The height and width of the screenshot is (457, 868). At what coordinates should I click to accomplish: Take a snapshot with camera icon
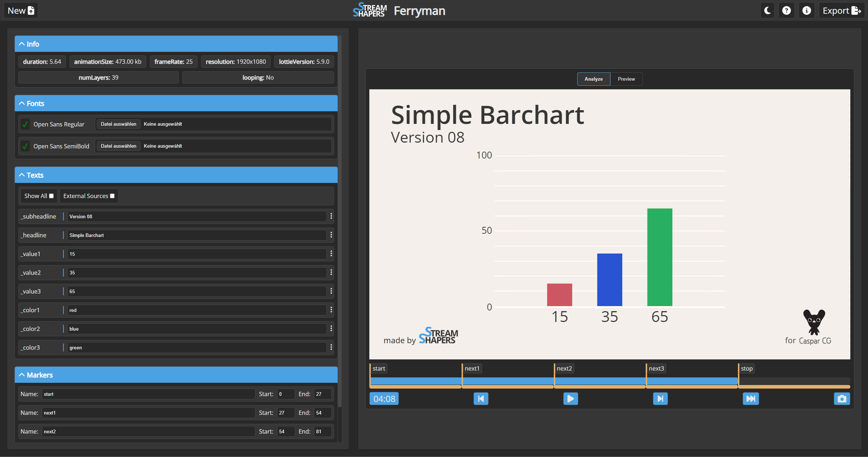click(x=842, y=399)
